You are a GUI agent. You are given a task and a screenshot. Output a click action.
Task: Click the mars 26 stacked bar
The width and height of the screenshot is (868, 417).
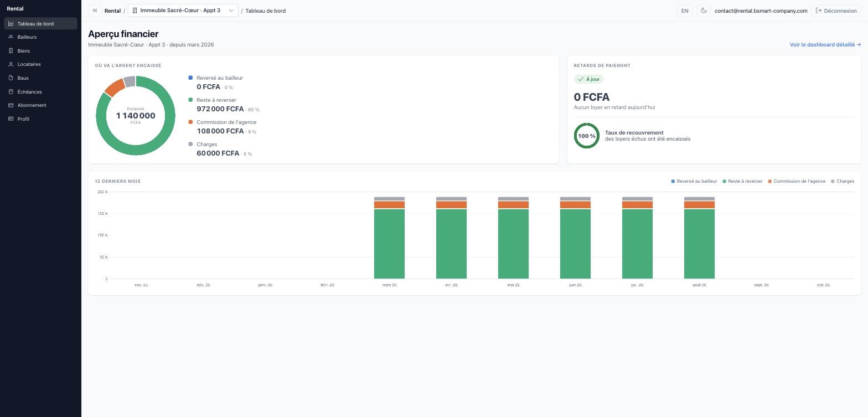389,238
